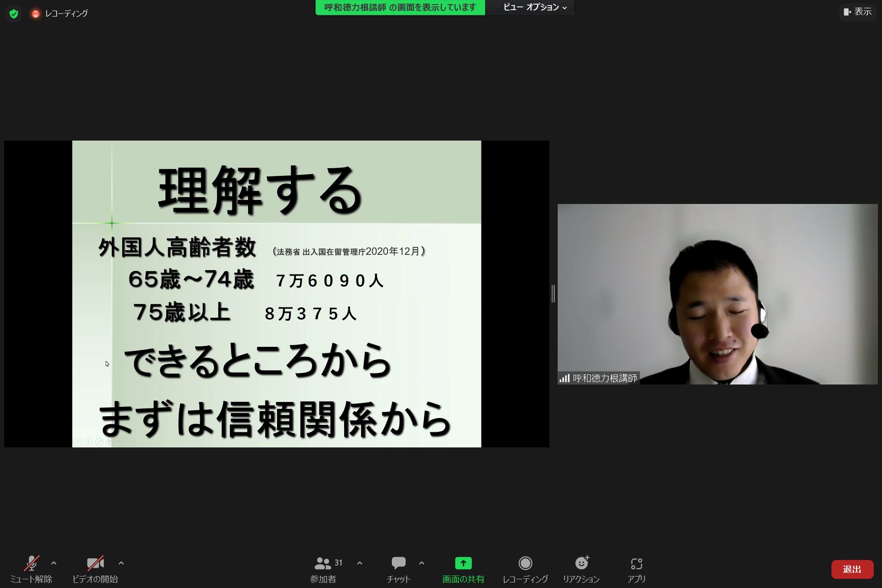Click the text まずは信頼関係から on slide
The image size is (882, 588).
[275, 418]
